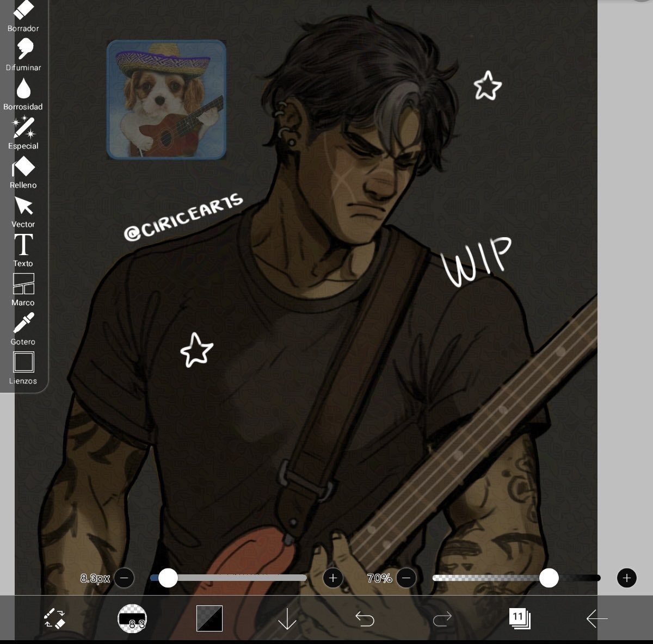Select the Especial special brush tool
Image resolution: width=653 pixels, height=644 pixels.
(23, 133)
